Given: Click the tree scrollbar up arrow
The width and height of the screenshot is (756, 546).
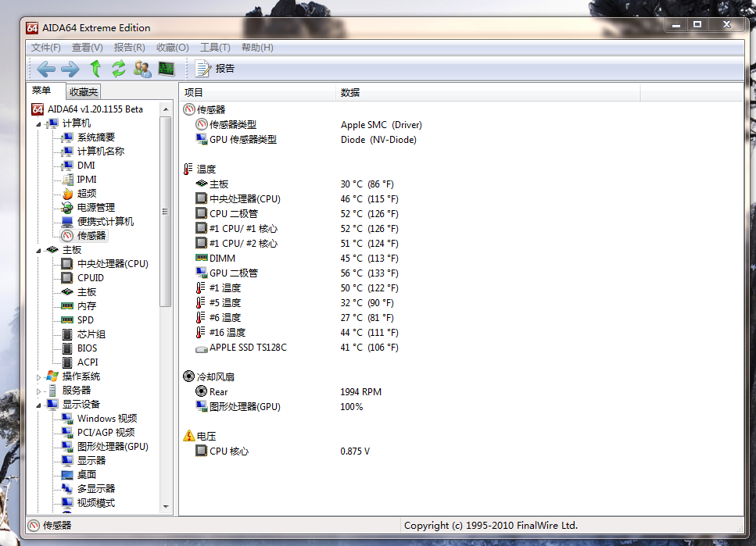Looking at the screenshot, I should [166, 109].
